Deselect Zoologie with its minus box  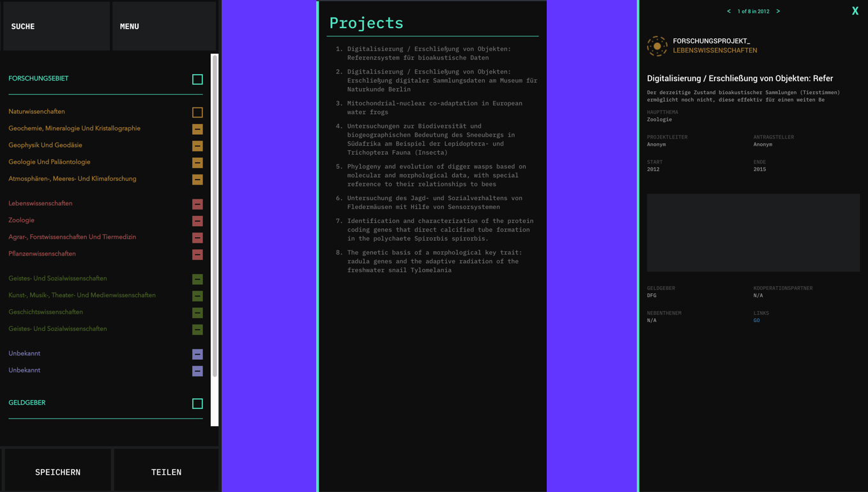tap(197, 221)
